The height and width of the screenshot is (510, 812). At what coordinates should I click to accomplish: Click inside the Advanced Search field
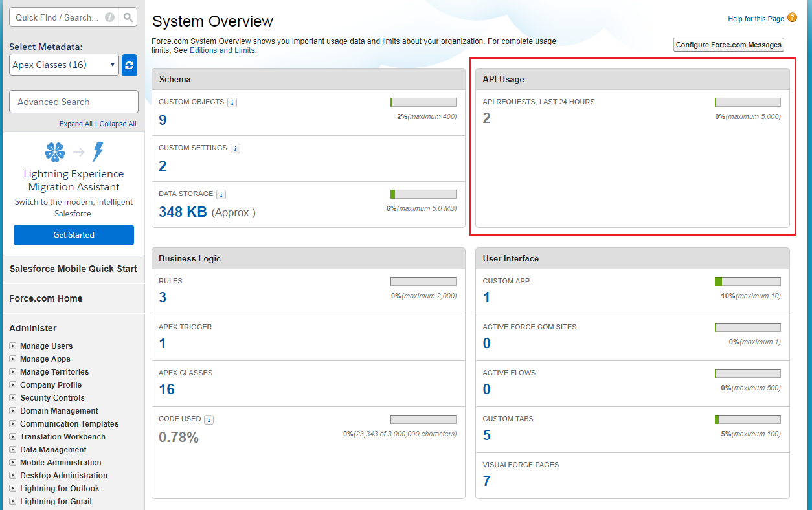pos(73,102)
